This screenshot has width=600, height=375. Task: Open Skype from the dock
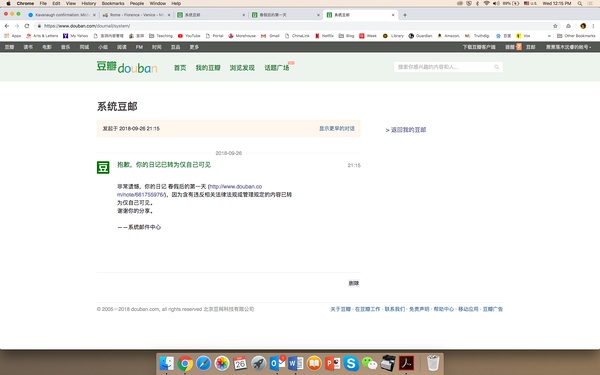(351, 363)
